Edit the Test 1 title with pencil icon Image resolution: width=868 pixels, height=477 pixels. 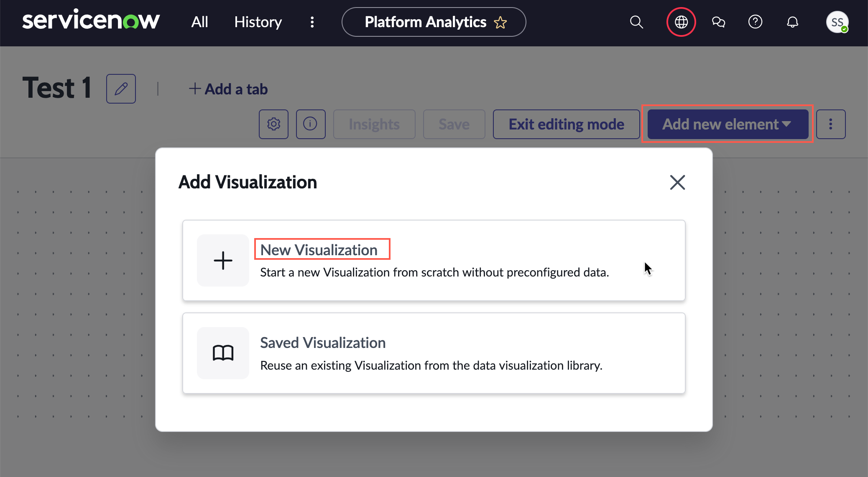tap(121, 89)
